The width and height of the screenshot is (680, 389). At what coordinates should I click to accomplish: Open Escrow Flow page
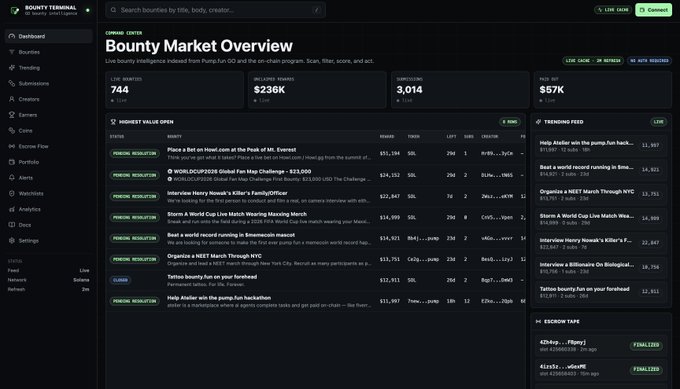point(49,146)
